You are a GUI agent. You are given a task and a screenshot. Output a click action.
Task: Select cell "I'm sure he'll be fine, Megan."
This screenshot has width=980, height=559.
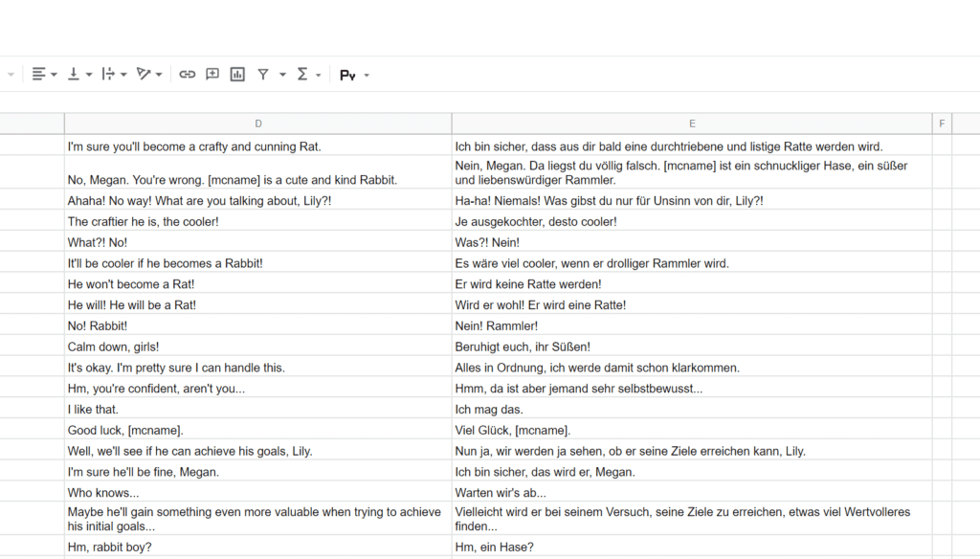(258, 471)
